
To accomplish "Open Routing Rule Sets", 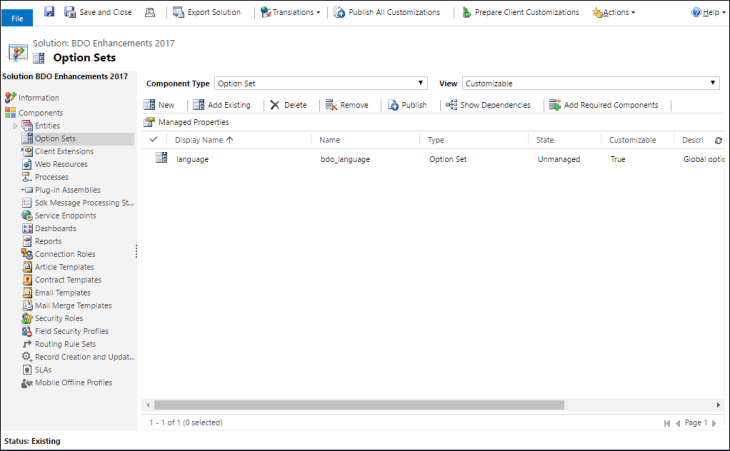I will pos(59,344).
